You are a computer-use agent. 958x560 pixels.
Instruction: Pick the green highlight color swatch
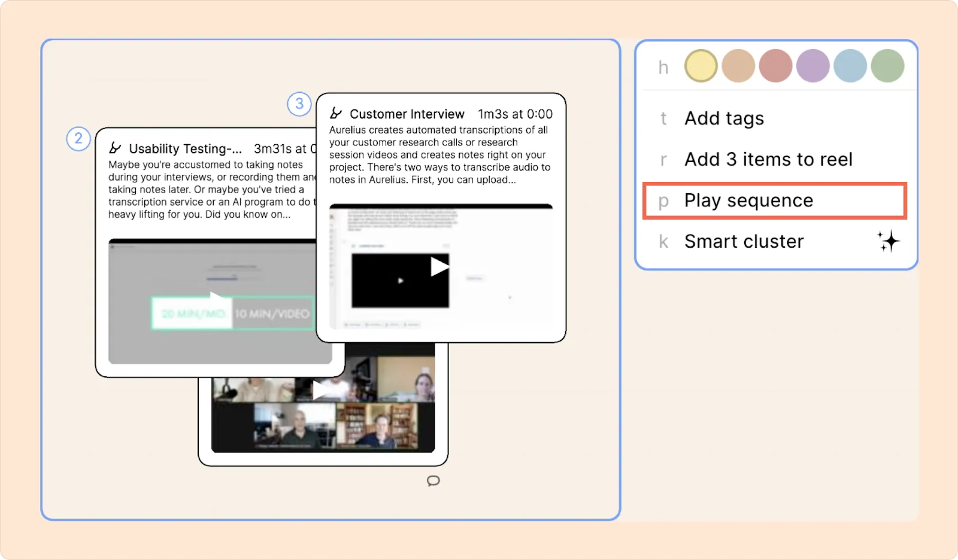point(887,66)
